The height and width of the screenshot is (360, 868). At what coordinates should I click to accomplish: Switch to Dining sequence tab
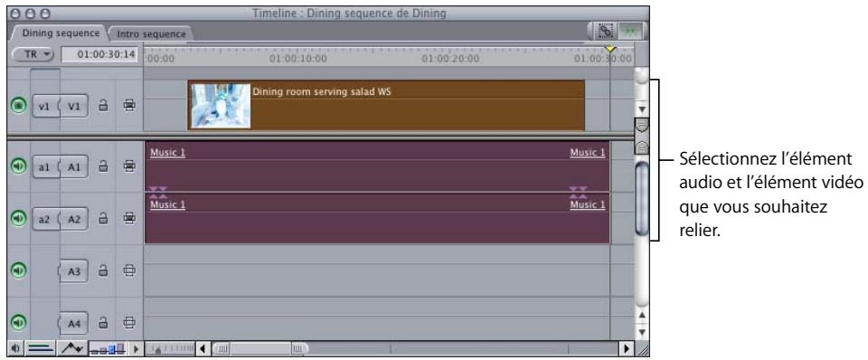coord(61,33)
